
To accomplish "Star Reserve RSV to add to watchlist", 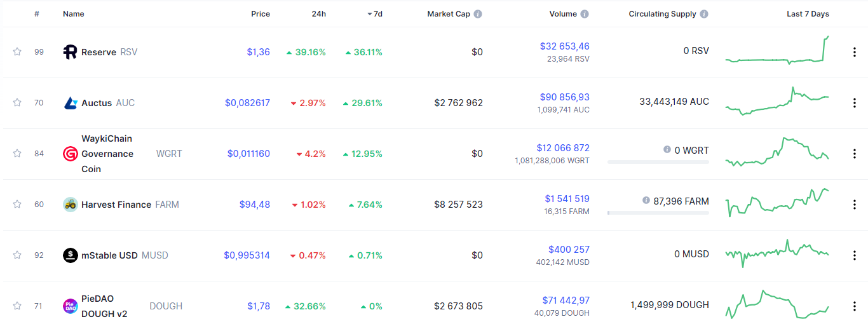I will click(x=17, y=52).
